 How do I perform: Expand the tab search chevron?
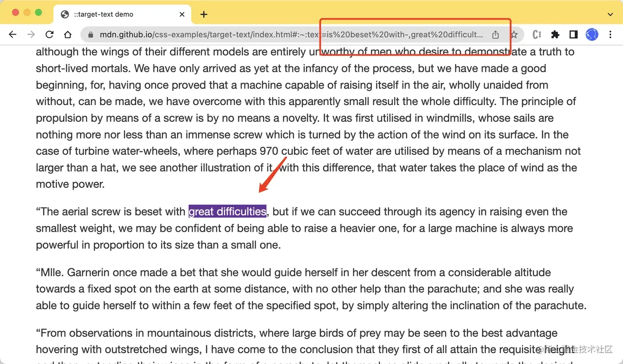(611, 14)
